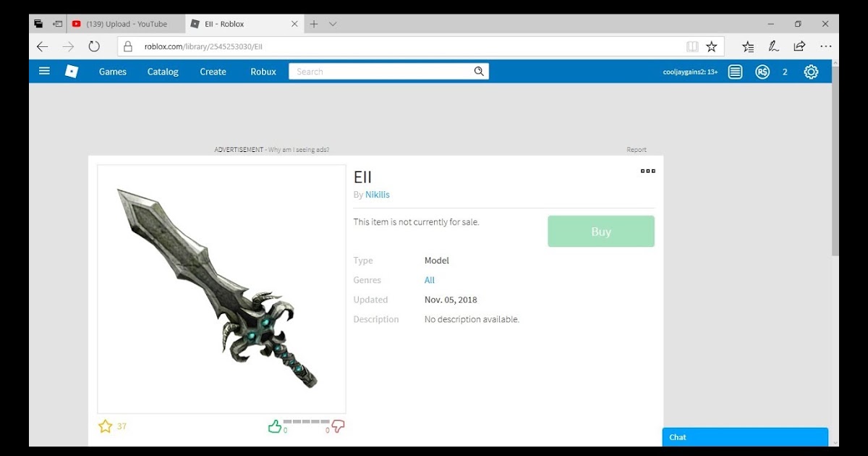This screenshot has width=868, height=456.
Task: Click the Add notes pen icon
Action: pos(773,46)
